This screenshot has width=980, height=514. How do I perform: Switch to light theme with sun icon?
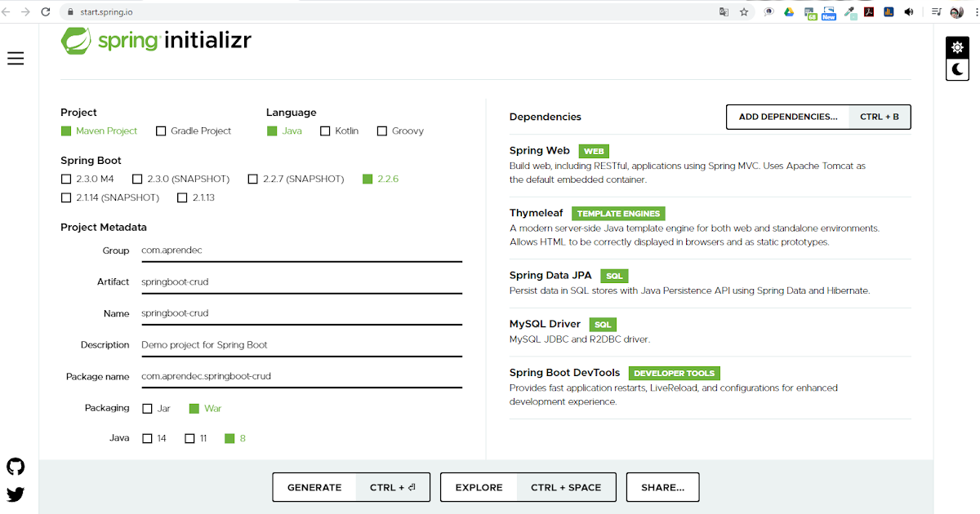(956, 47)
